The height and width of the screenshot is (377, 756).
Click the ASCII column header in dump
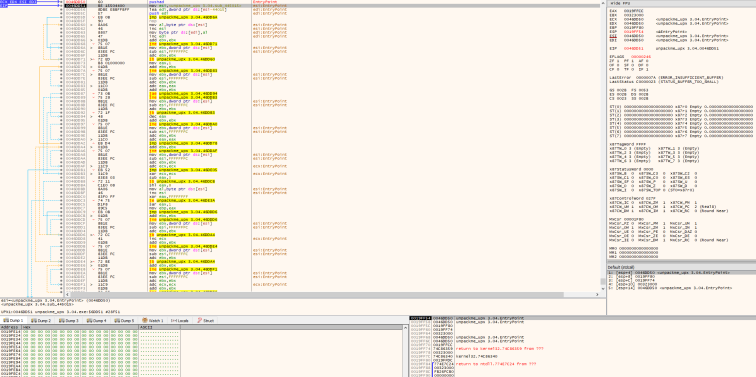pos(159,327)
